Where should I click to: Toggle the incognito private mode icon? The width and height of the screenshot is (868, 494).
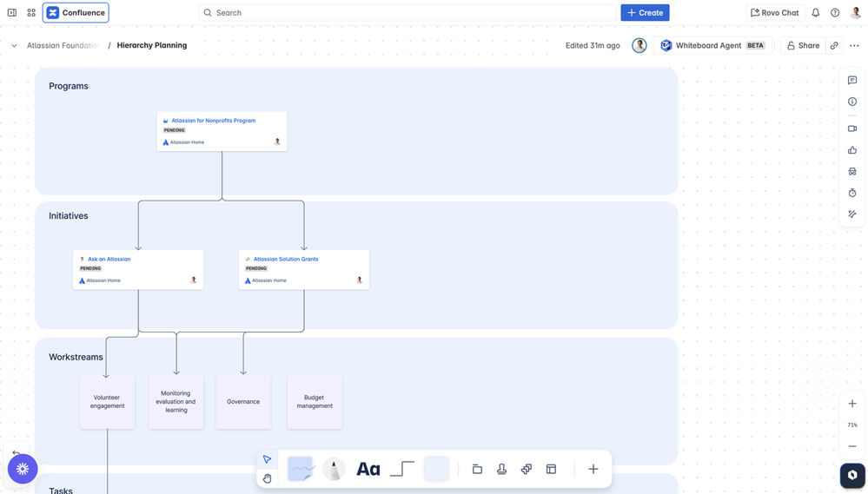(x=852, y=172)
